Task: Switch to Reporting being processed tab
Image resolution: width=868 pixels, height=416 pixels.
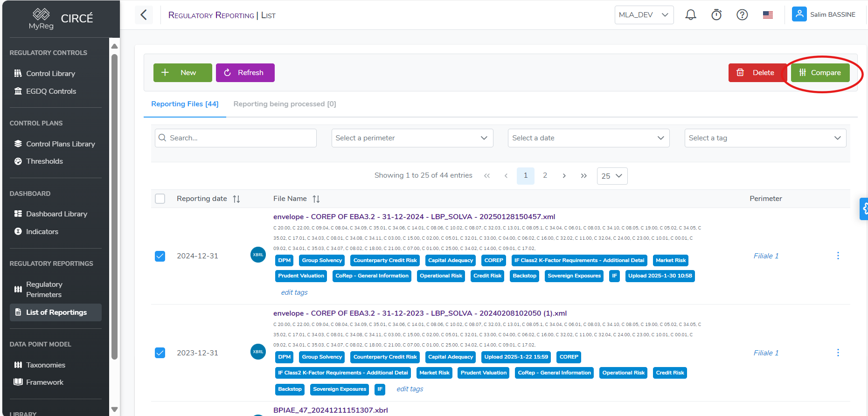Action: click(285, 104)
